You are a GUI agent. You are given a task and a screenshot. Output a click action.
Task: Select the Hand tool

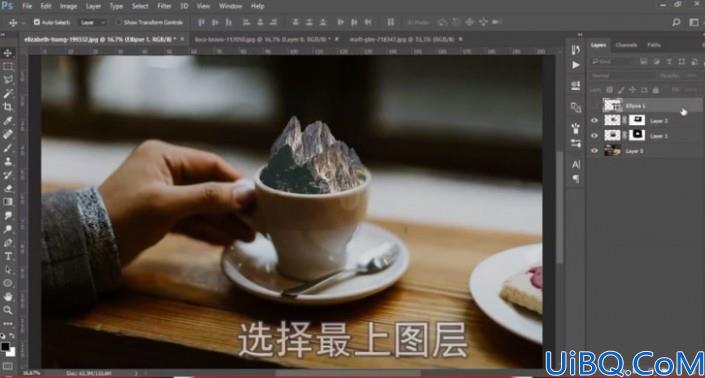tap(8, 297)
